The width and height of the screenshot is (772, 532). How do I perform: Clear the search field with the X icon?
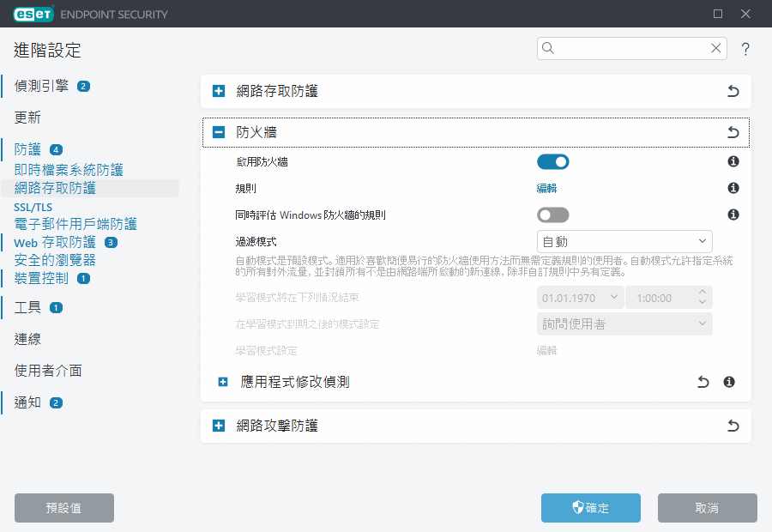[x=716, y=48]
